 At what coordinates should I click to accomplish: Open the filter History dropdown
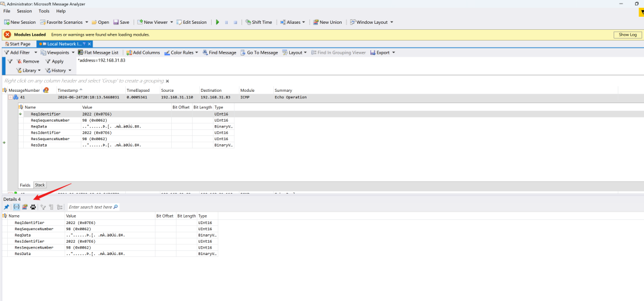point(58,70)
